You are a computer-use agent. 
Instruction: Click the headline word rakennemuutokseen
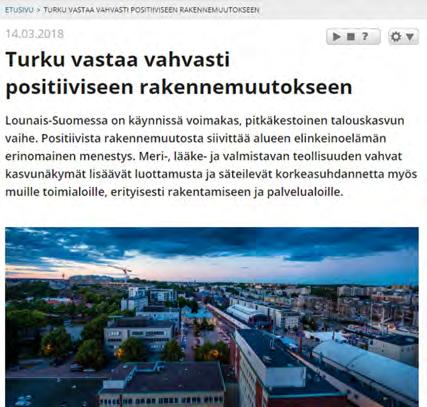[246, 87]
